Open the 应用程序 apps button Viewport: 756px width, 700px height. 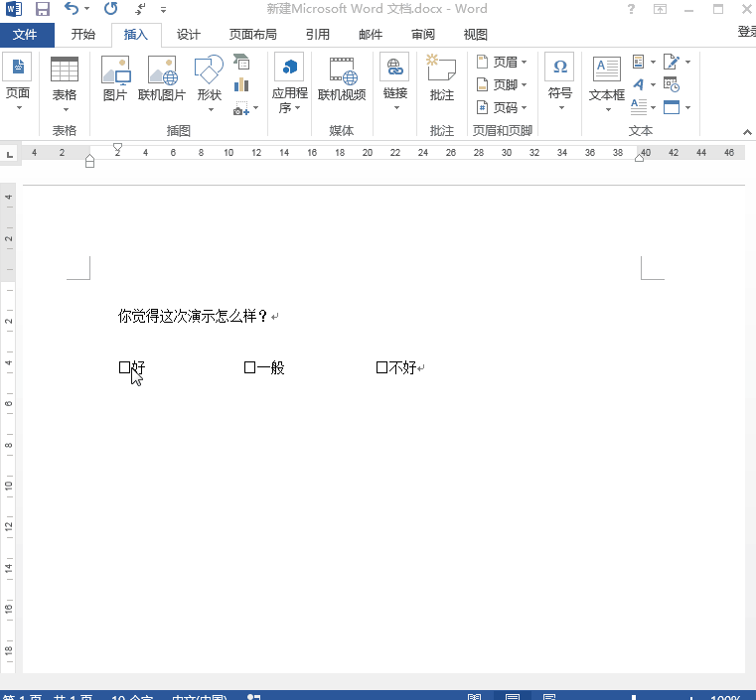click(289, 82)
